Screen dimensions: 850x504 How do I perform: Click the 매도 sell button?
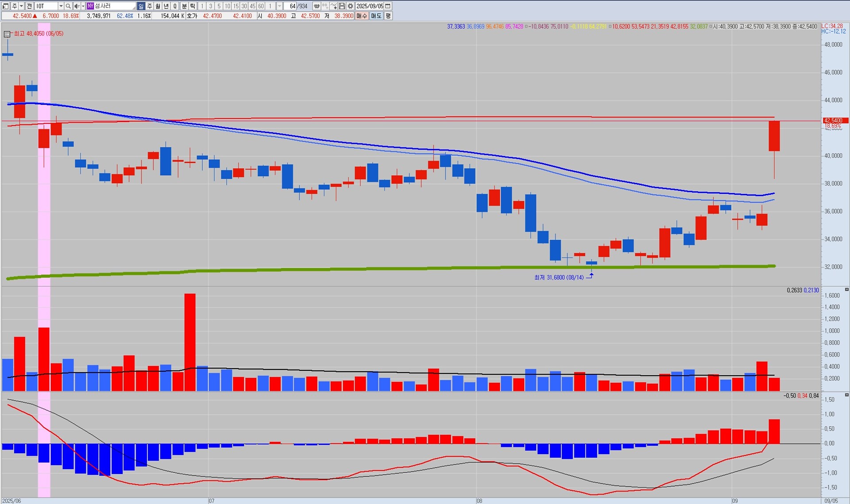pos(376,16)
